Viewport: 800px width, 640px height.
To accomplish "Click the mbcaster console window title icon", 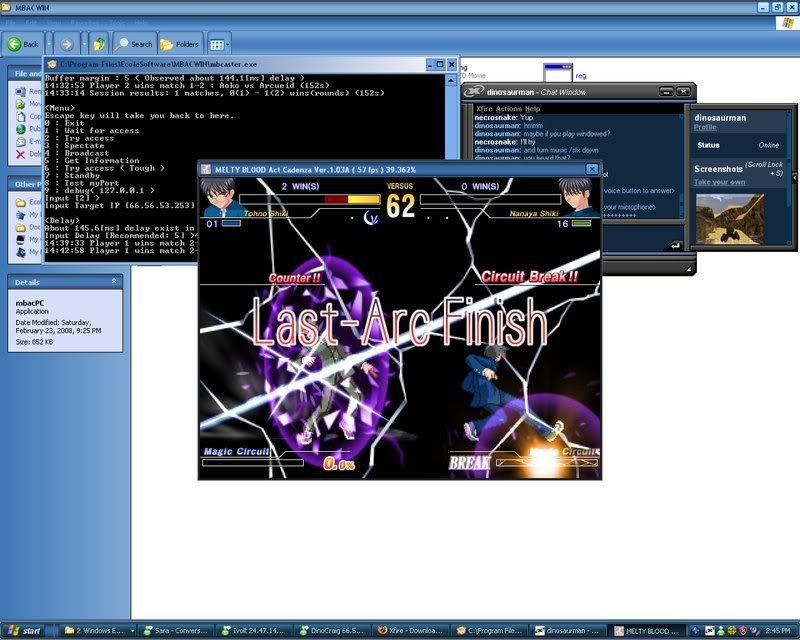I will coord(52,64).
